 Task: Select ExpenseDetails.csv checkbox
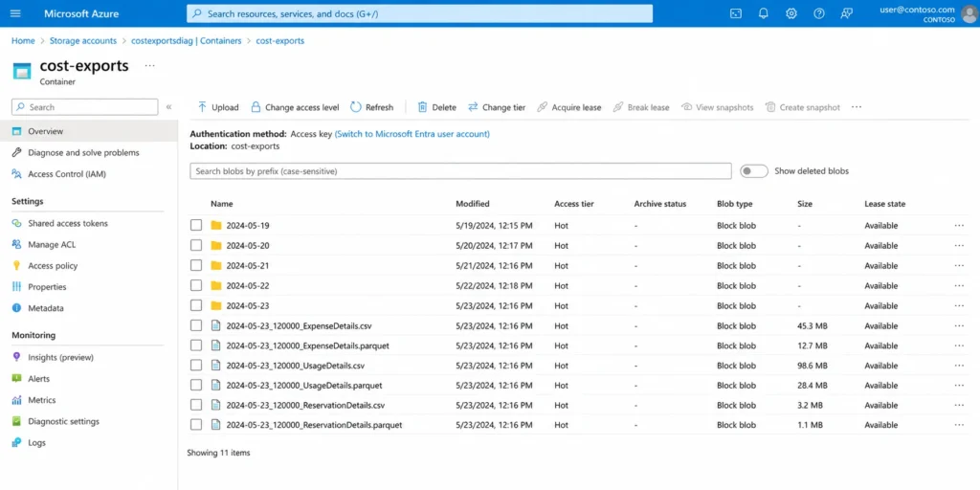click(196, 325)
